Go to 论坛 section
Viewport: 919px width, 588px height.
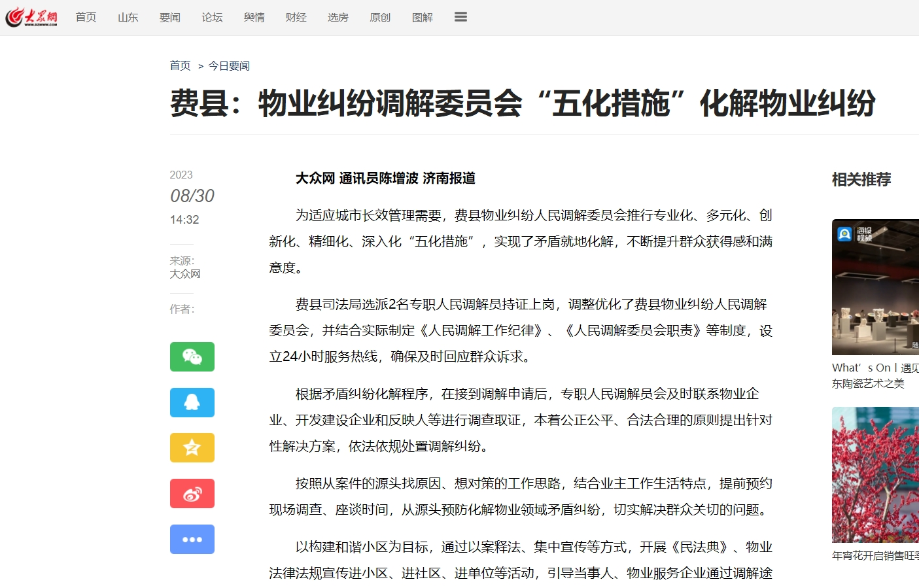tap(212, 17)
